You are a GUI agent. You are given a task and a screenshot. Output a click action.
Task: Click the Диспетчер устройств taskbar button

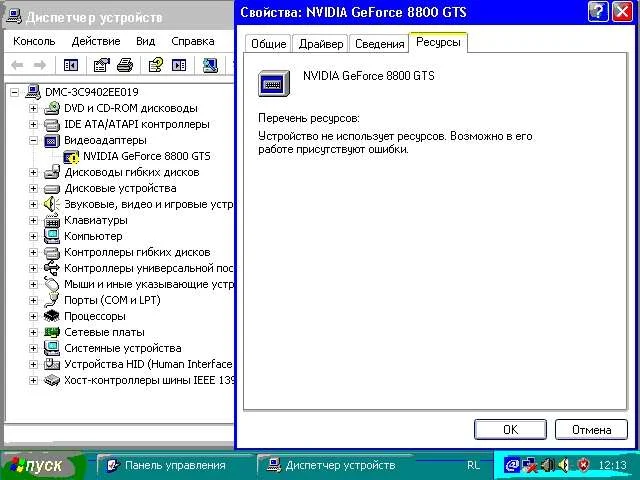tap(333, 465)
